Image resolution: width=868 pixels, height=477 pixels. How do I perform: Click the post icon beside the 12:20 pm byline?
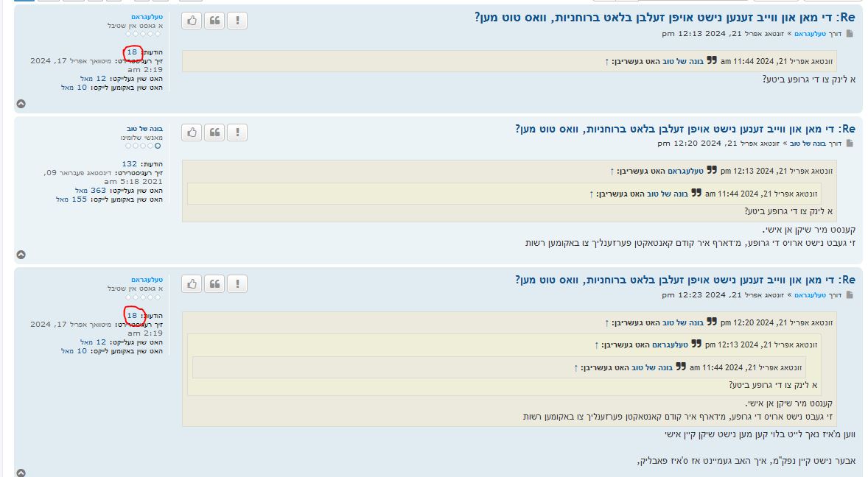click(850, 144)
